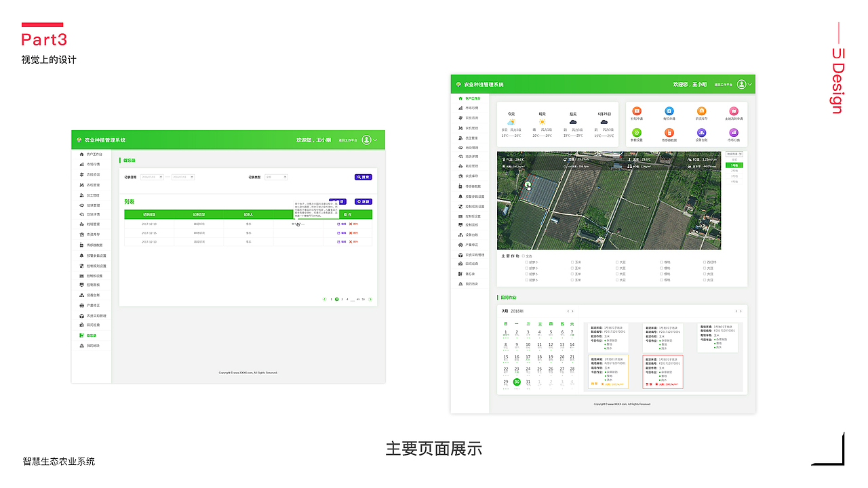Open 栽培管理 in dashboard sidebar

(x=471, y=166)
